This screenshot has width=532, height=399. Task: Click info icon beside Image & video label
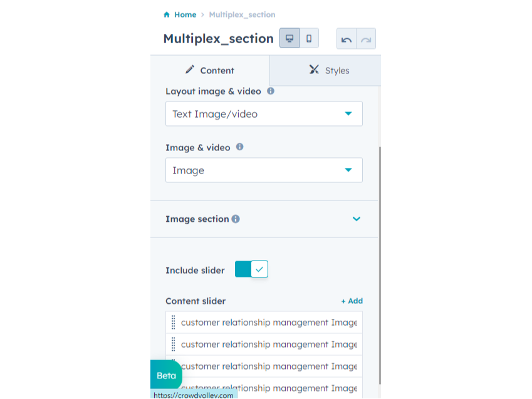click(239, 147)
